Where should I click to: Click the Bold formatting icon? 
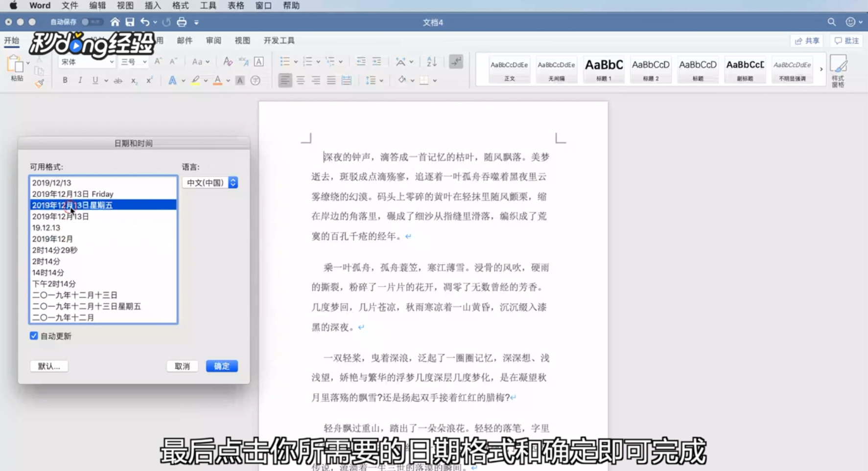[65, 80]
